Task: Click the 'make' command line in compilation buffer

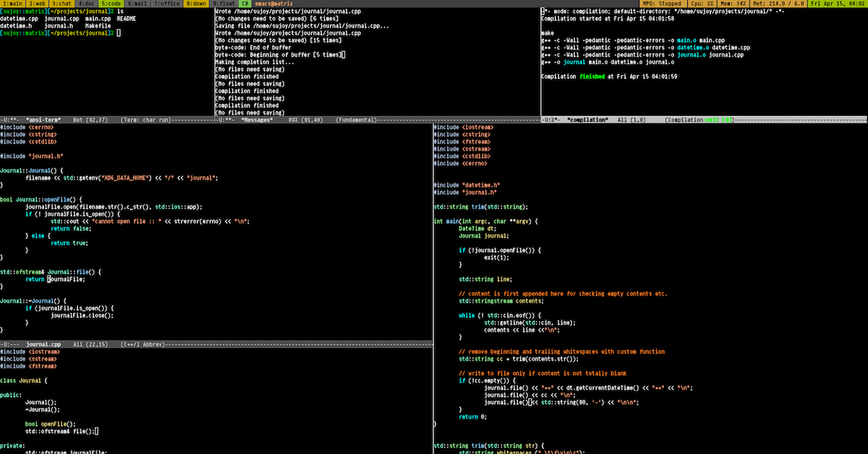Action: (x=547, y=33)
